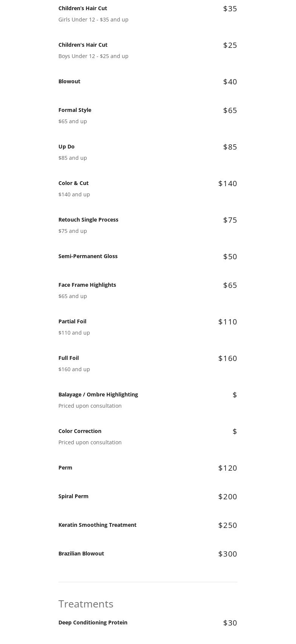The height and width of the screenshot is (644, 296).
Task: Click the Color Correction service title
Action: pyautogui.click(x=80, y=431)
